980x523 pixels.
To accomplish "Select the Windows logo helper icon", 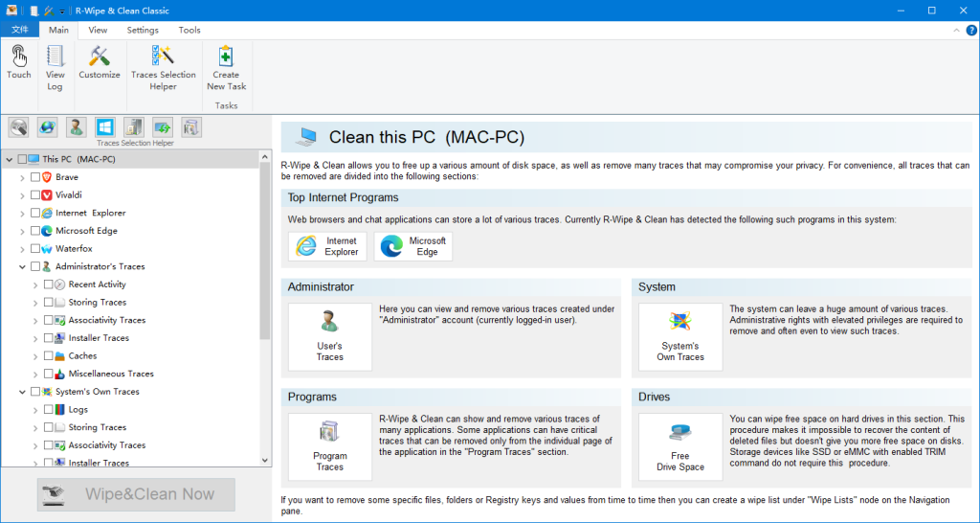I will [105, 127].
